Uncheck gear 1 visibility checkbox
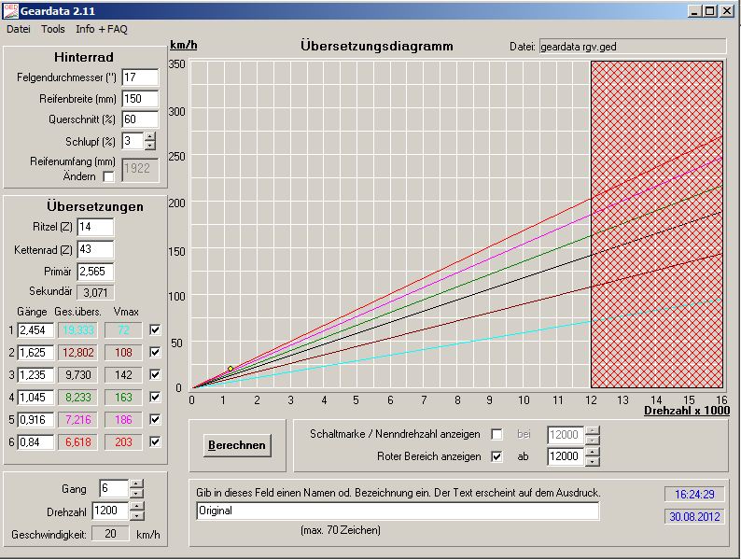741x560 pixels. pos(155,329)
